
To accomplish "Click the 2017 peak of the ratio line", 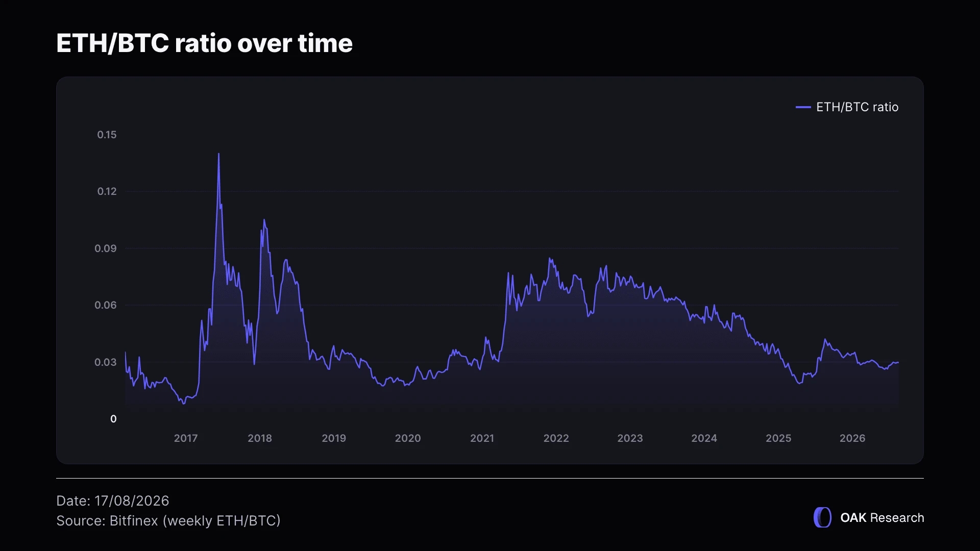I will point(219,154).
